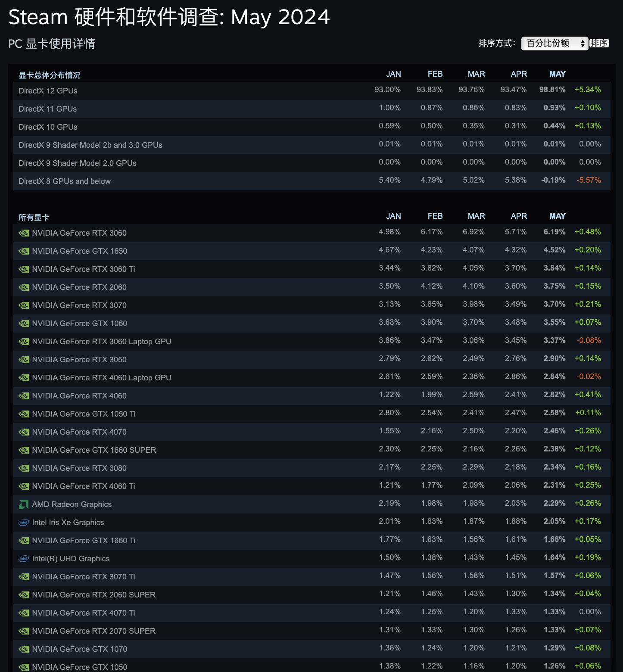Click the NVIDIA logo beside GTX 1060
The image size is (623, 672).
(x=24, y=323)
